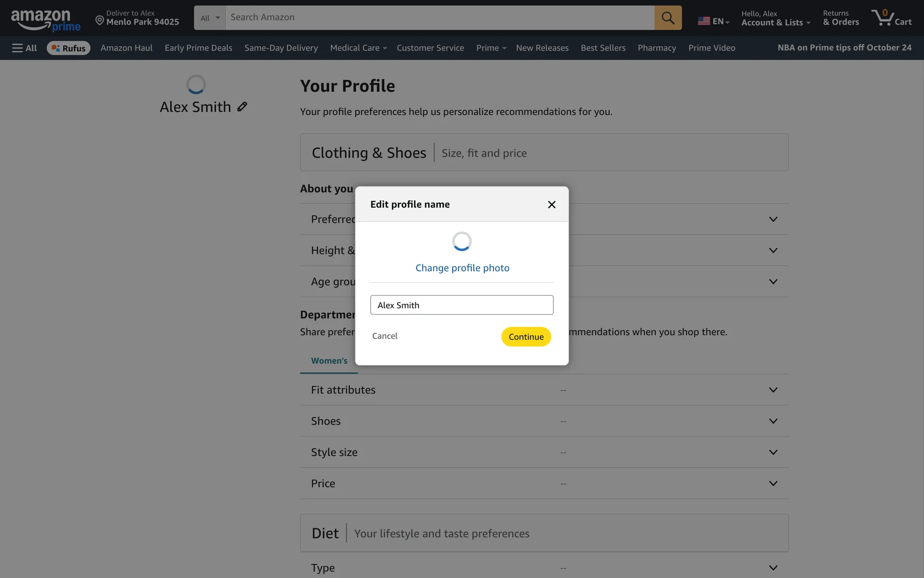Click the pencil icon beside Alex Smith

pyautogui.click(x=242, y=106)
